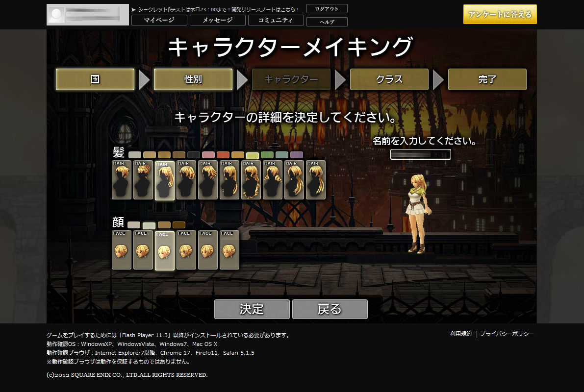This screenshot has width=584, height=392.
Task: Choose the ninth HAIR card, long side ponytail
Action: (294, 180)
